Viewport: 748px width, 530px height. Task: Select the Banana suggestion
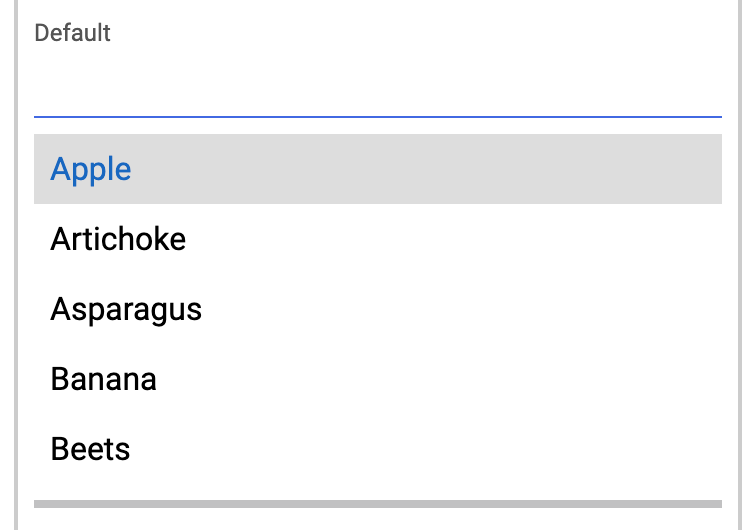(377, 379)
